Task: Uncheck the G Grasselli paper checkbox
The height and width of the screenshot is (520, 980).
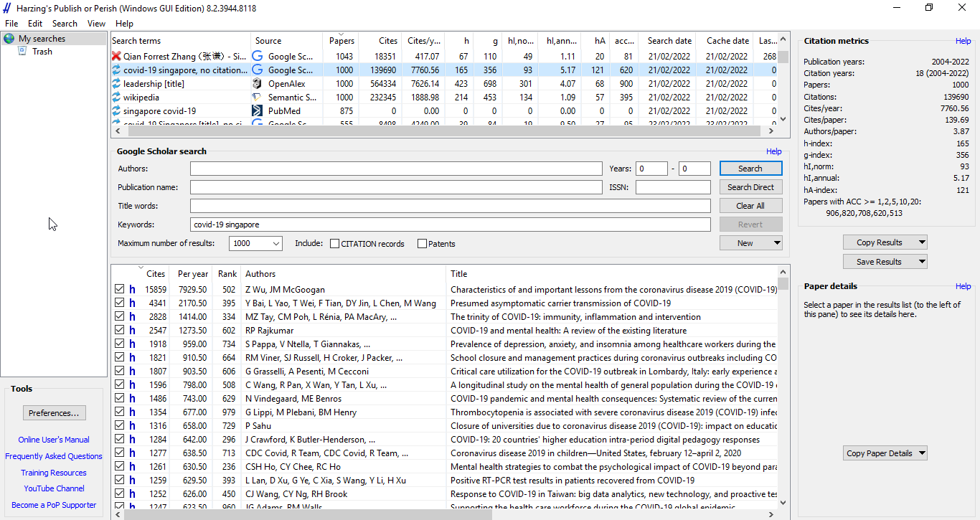Action: click(119, 372)
